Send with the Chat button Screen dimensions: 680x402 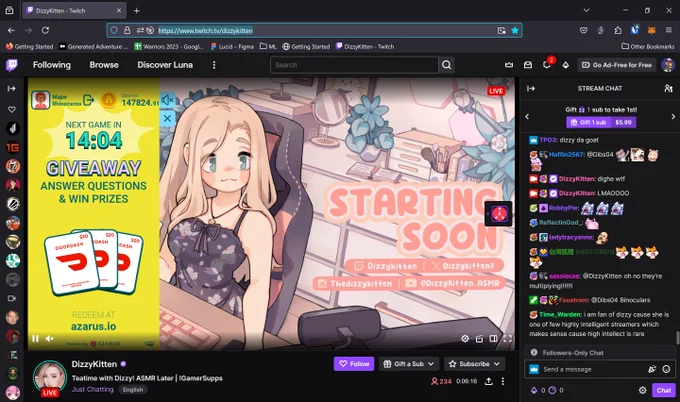tap(664, 390)
